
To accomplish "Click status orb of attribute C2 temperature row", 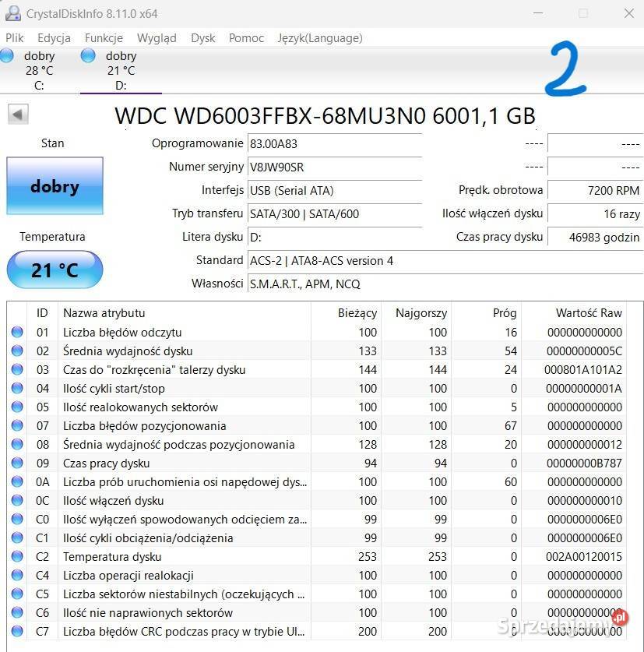I will [x=17, y=556].
